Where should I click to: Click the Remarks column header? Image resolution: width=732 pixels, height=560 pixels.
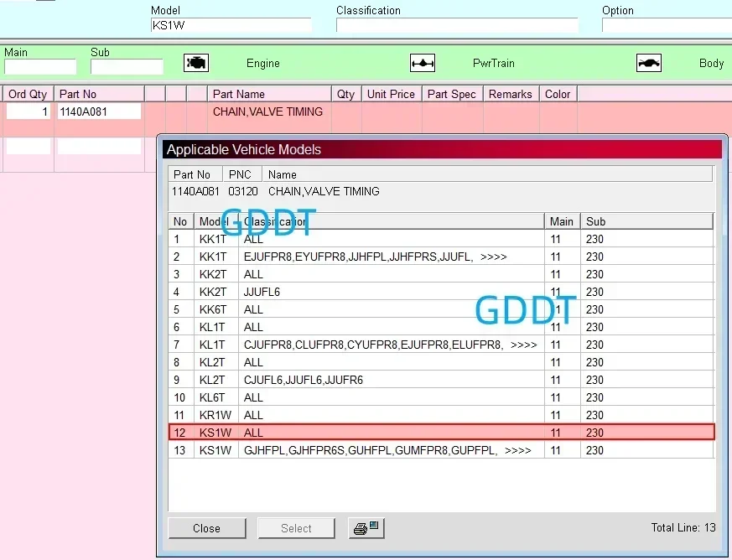click(511, 94)
